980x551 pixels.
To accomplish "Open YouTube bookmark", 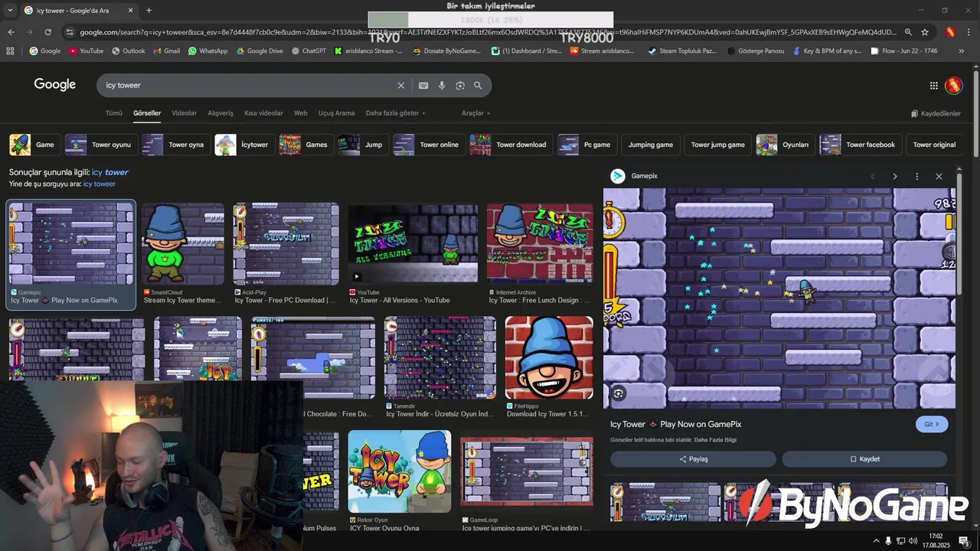I will pos(86,51).
